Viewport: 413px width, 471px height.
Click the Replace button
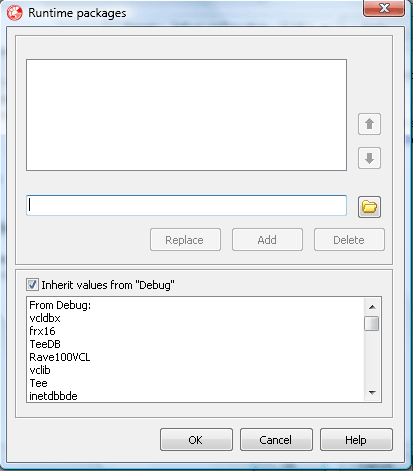coord(185,240)
